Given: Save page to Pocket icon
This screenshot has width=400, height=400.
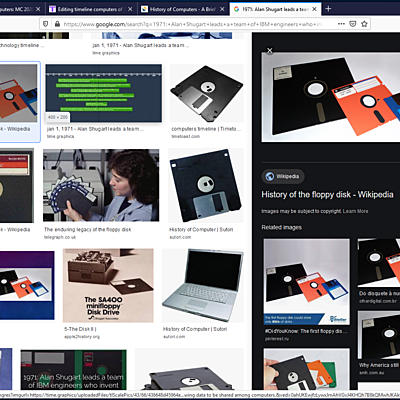Looking at the screenshot, I should [353, 24].
